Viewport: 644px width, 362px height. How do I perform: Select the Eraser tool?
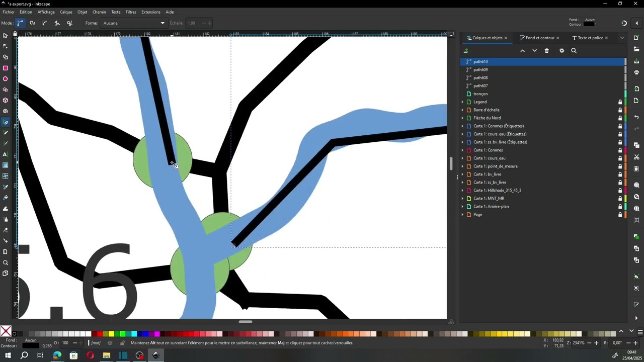tap(5, 230)
